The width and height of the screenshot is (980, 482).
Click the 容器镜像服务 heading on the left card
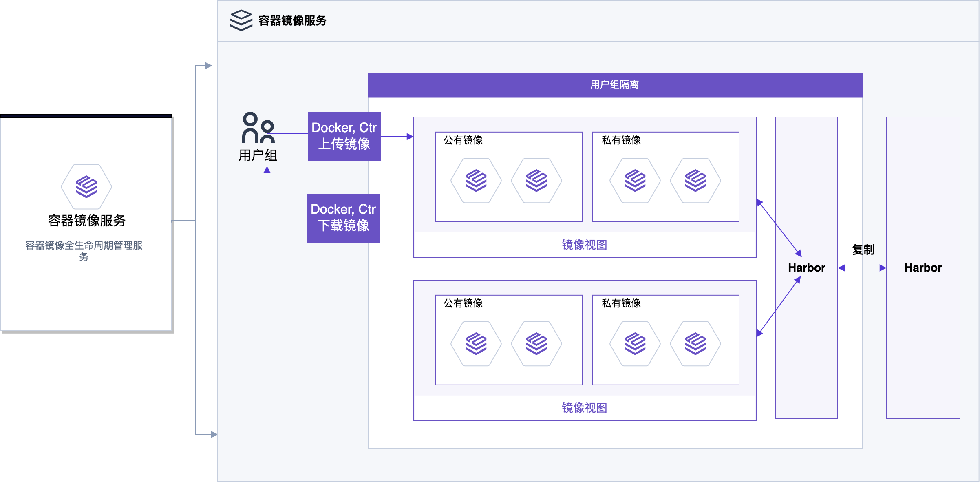[x=86, y=221]
